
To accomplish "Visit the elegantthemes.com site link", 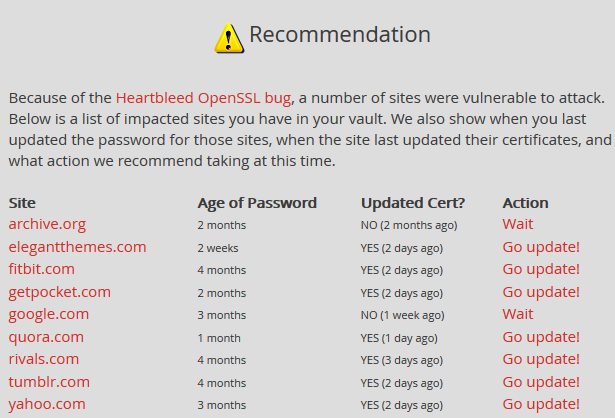I will pyautogui.click(x=77, y=247).
